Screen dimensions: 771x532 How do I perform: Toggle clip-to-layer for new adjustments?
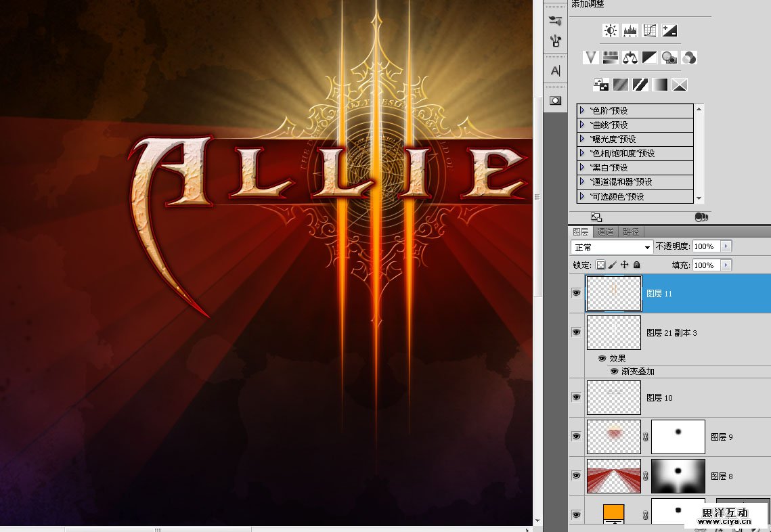[x=701, y=217]
